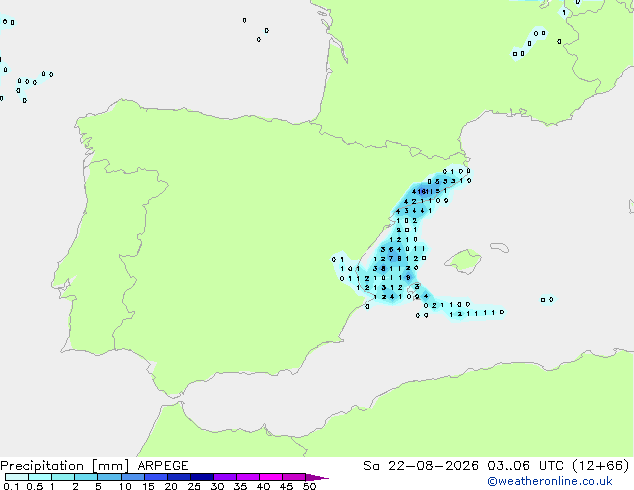This screenshot has height=490, width=634.
Task: Click the '50' legend scale label
Action: coord(309,486)
